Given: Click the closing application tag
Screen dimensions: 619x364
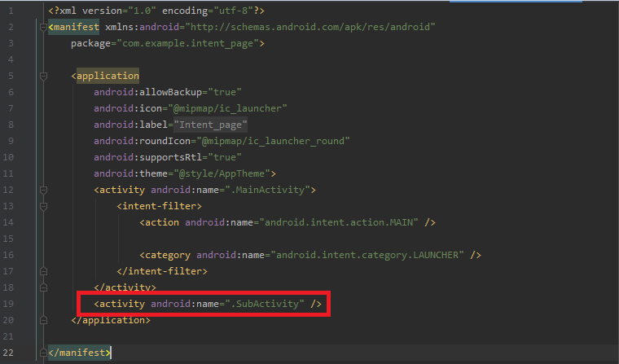Looking at the screenshot, I should 111,320.
